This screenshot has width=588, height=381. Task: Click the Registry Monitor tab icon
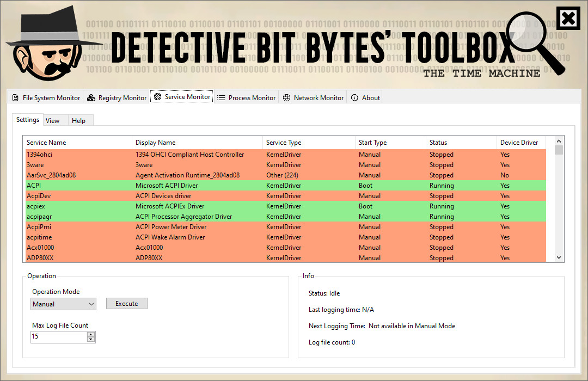[91, 98]
